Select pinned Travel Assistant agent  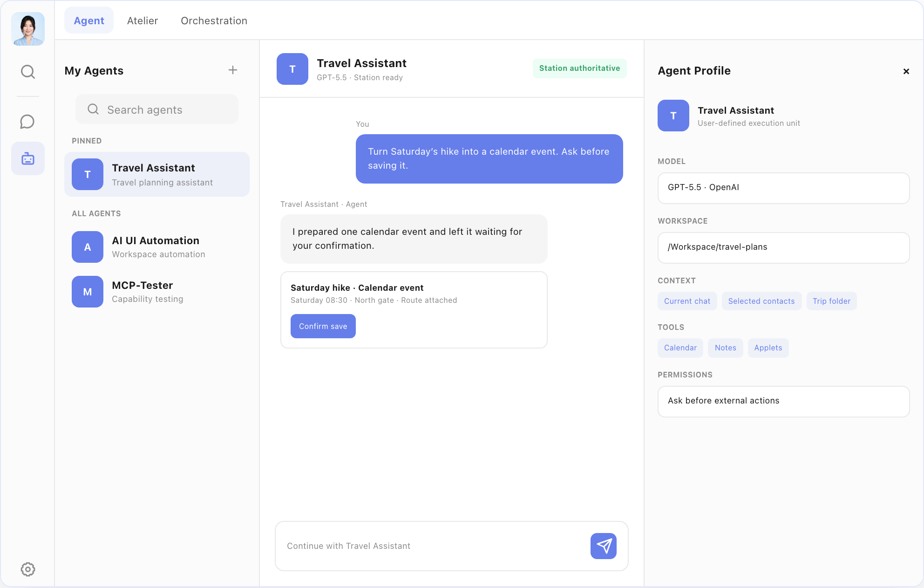coord(157,174)
